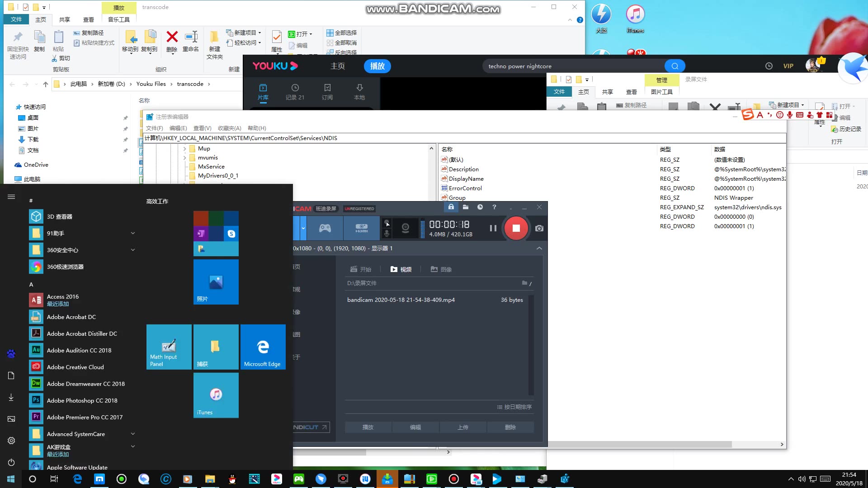The width and height of the screenshot is (868, 488).
Task: Open Adobe Photoshop CC 2018 from Start menu
Action: coord(82,400)
